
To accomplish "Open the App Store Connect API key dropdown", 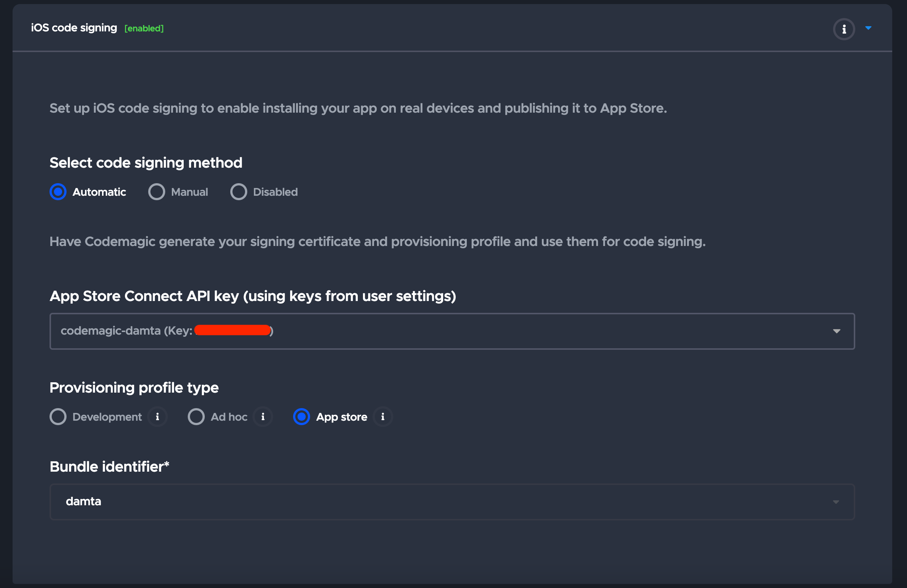I will (x=452, y=331).
